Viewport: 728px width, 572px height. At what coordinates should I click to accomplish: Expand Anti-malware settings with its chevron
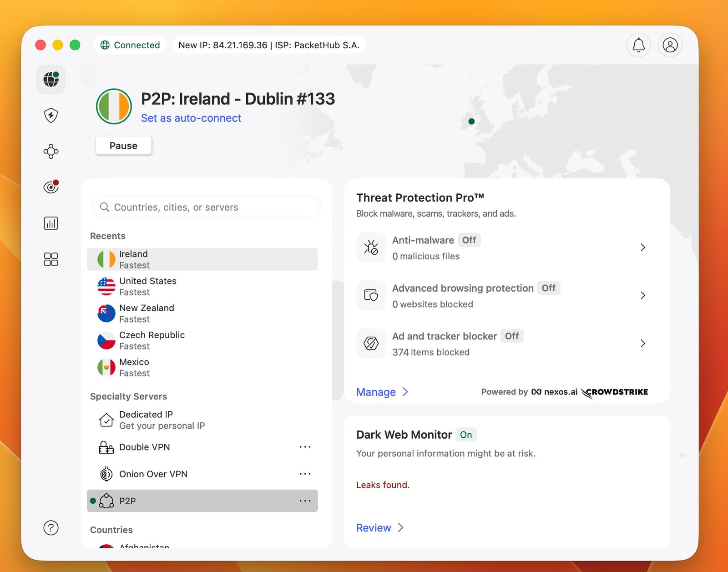[x=643, y=248]
